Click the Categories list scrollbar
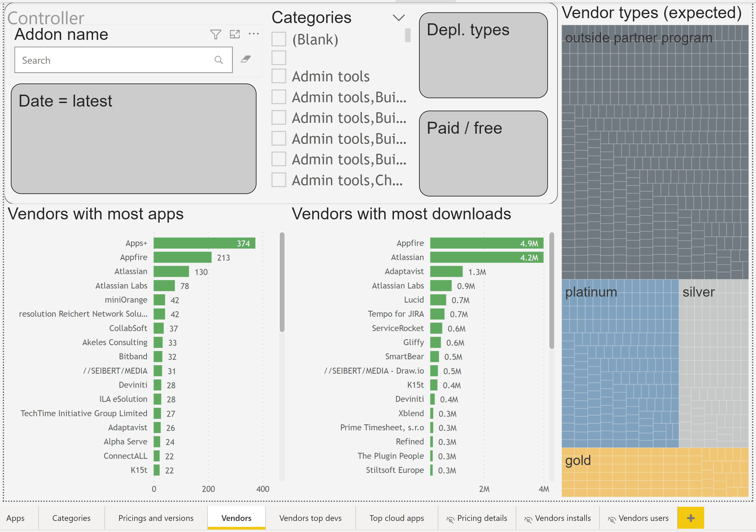 [x=408, y=35]
